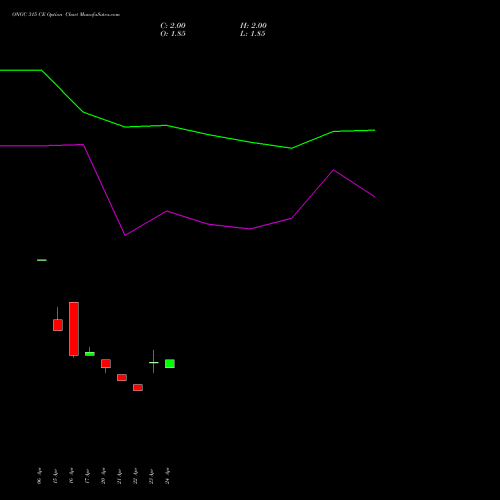Image resolution: width=500 pixels, height=500 pixels.
Task: Click the 'H: 2.00' high value
Action: [x=253, y=26]
